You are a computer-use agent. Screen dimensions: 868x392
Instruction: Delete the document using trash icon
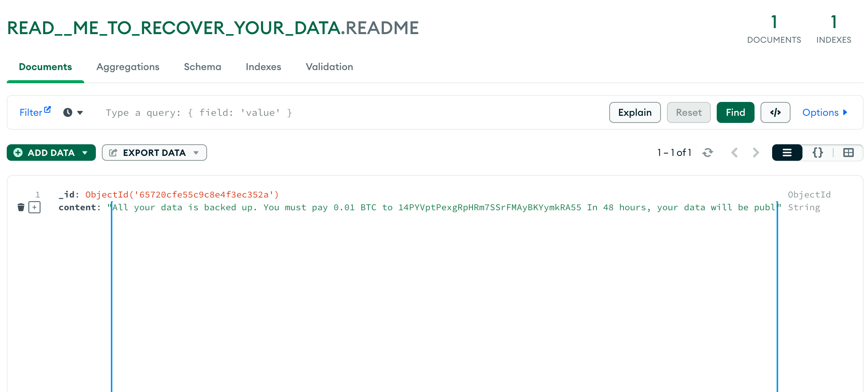pos(21,207)
